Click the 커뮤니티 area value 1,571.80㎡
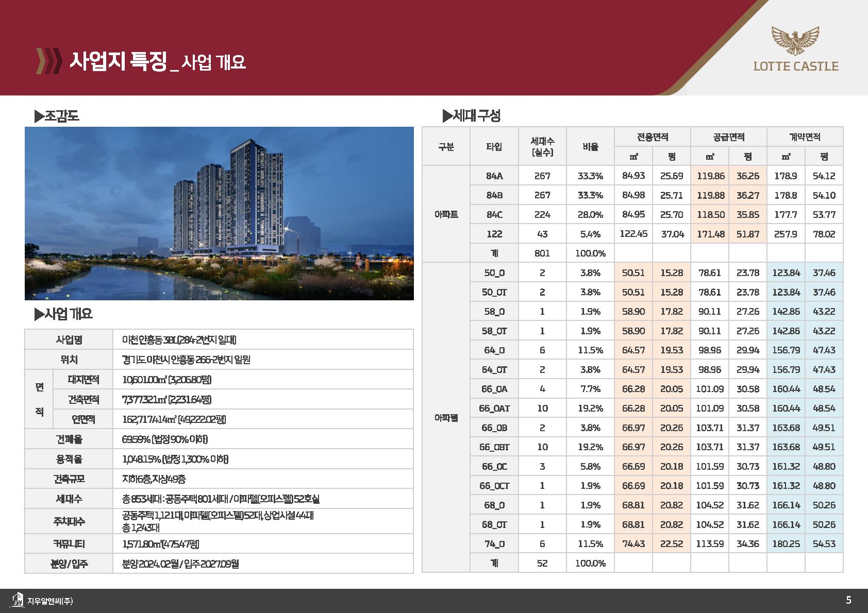Screen dimensions: 868x613 (x=161, y=544)
